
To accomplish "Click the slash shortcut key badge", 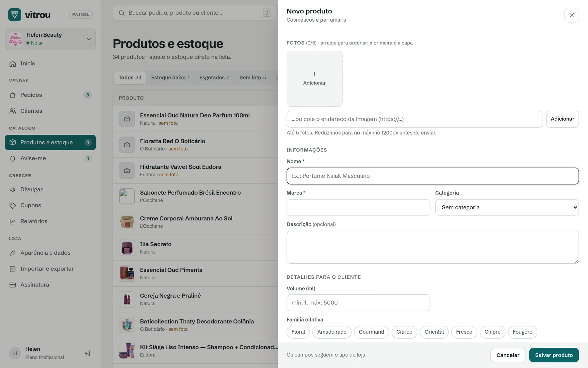I will coord(267,13).
